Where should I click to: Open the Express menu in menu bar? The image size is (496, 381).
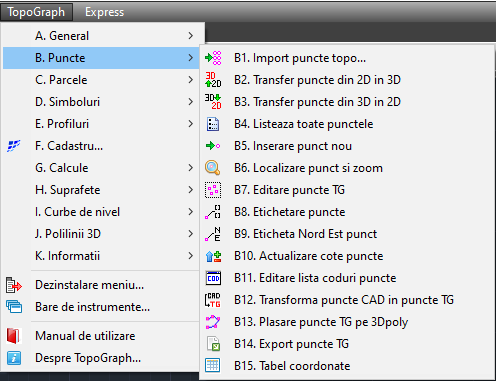click(x=104, y=12)
